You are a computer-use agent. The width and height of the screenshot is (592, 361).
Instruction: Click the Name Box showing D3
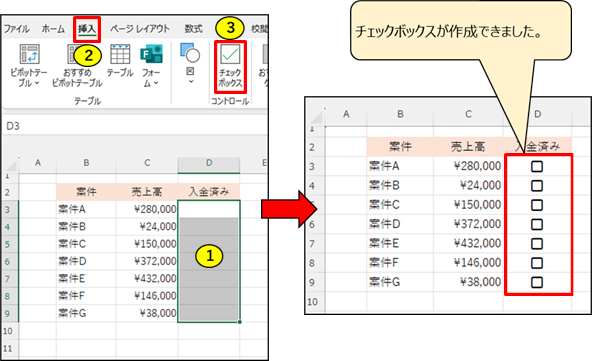[14, 126]
